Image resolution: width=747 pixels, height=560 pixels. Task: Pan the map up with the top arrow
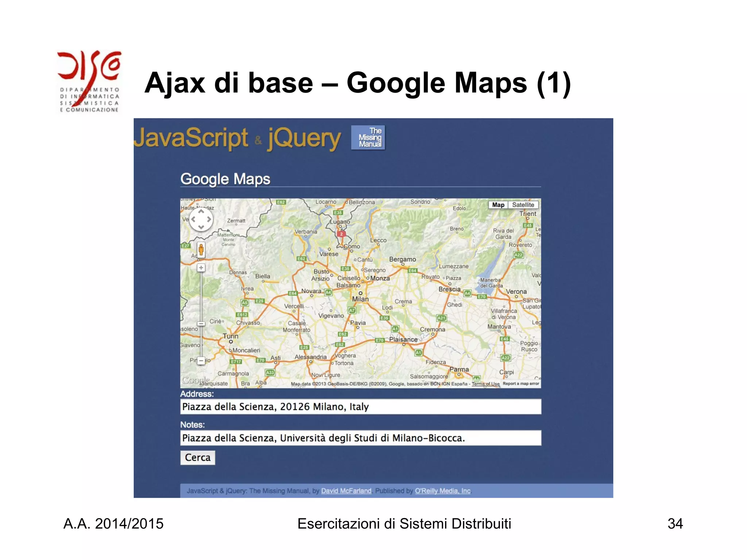pyautogui.click(x=201, y=212)
